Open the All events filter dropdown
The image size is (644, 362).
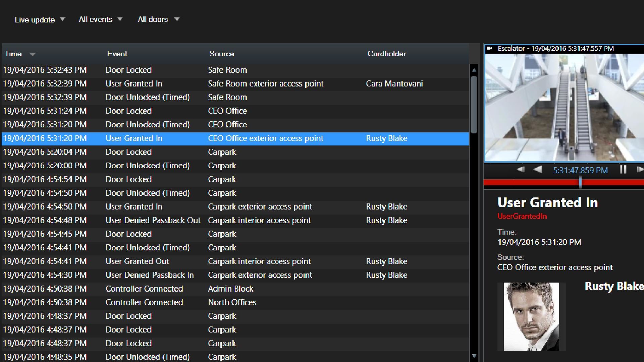tap(101, 19)
